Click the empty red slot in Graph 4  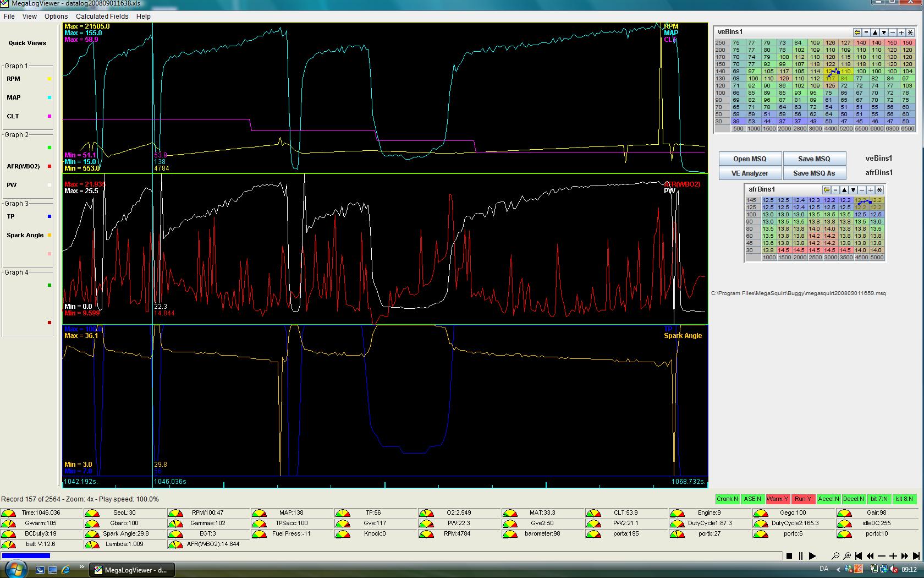(50, 323)
